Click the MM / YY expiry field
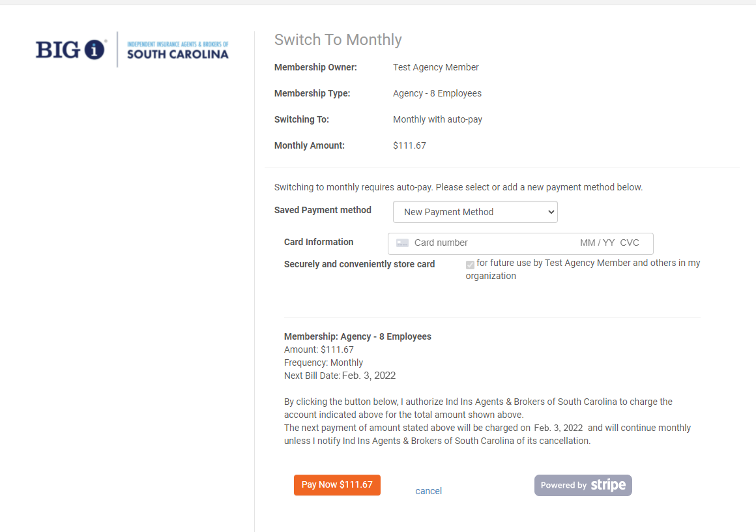756x532 pixels. tap(597, 243)
